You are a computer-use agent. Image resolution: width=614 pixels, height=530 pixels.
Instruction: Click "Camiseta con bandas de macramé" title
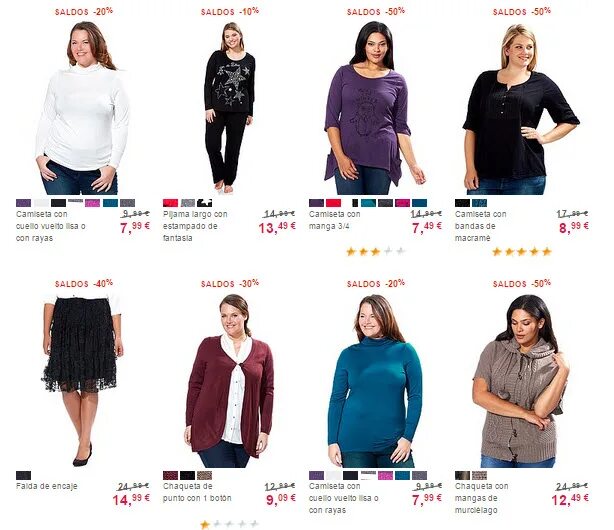tap(480, 226)
